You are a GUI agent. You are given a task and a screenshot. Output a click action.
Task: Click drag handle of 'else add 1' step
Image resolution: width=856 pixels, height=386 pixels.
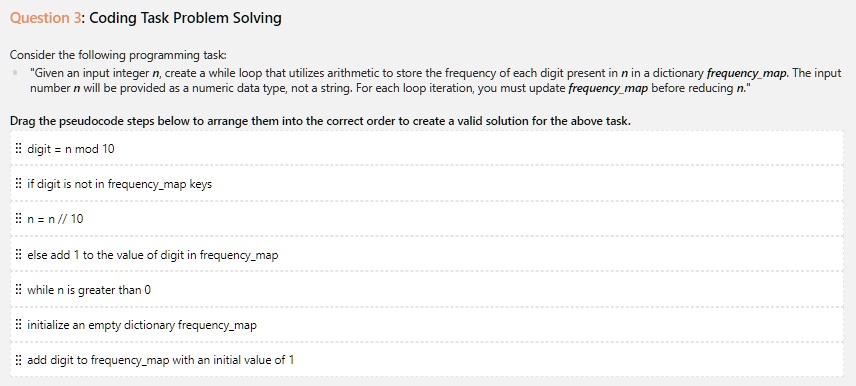[x=19, y=254]
